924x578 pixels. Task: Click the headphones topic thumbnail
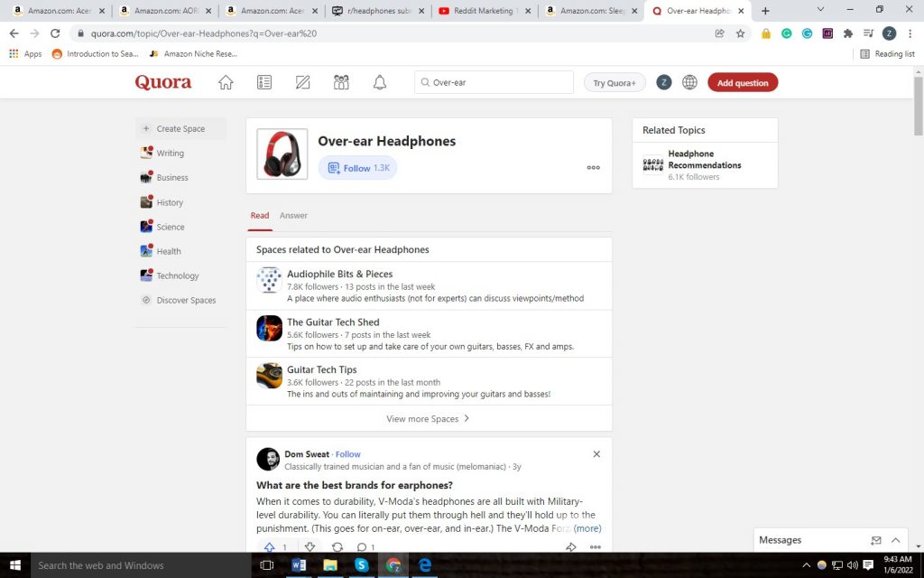click(282, 154)
